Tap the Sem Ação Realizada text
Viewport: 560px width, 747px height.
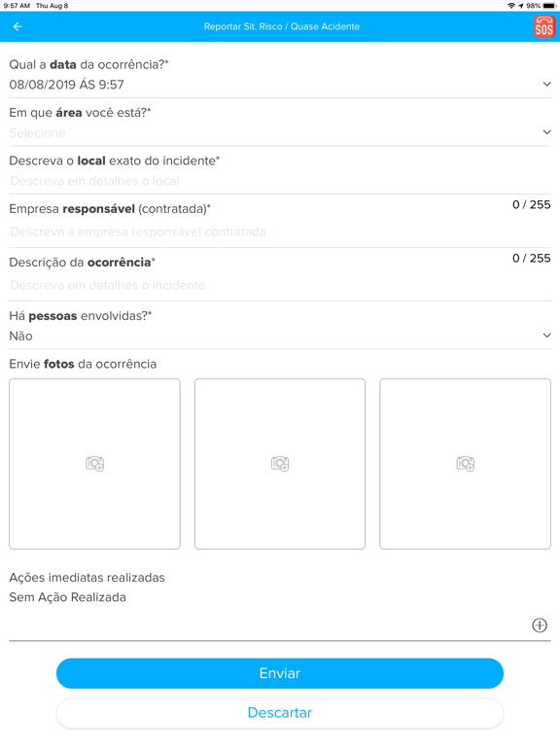point(68,597)
